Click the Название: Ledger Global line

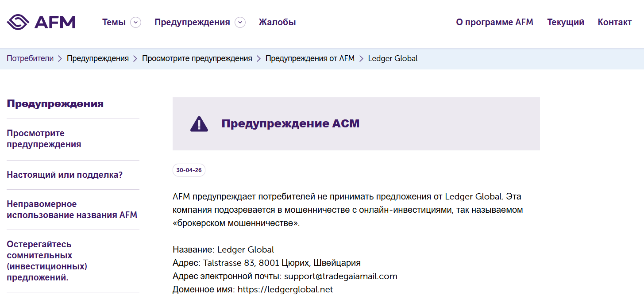pos(224,249)
